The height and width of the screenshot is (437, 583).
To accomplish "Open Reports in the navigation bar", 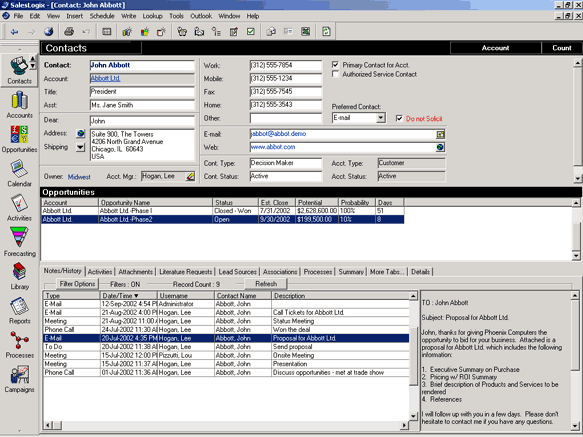I will (x=19, y=311).
